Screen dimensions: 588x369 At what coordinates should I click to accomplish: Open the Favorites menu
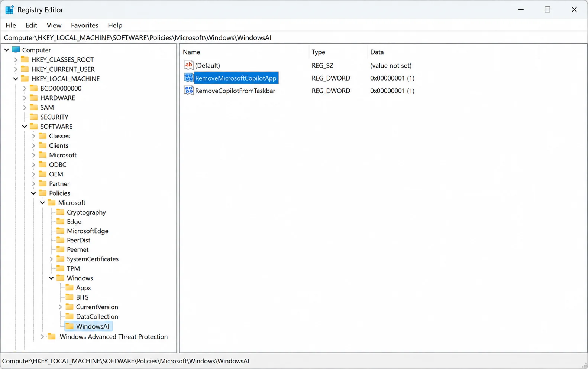click(x=84, y=25)
